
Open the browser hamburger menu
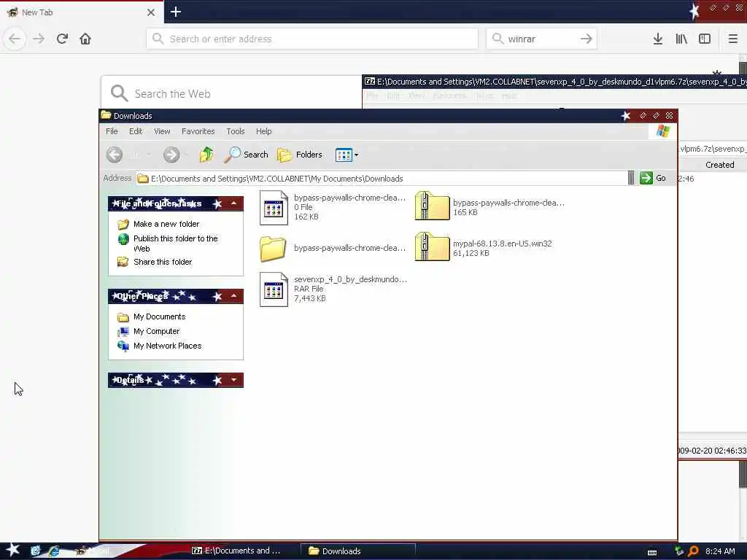(x=732, y=39)
